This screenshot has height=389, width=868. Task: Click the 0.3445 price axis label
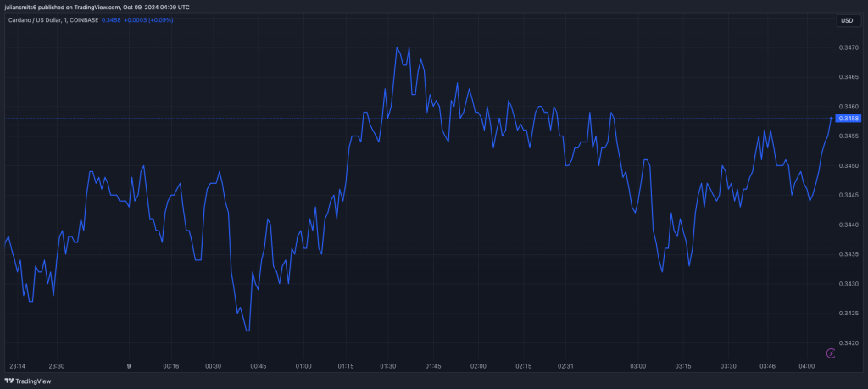click(848, 195)
